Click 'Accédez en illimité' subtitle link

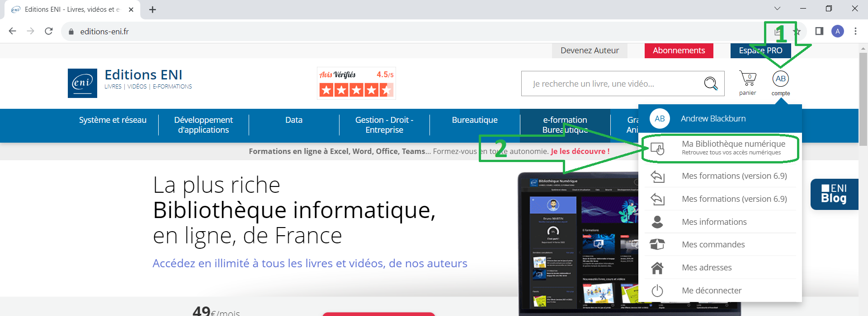coord(310,264)
